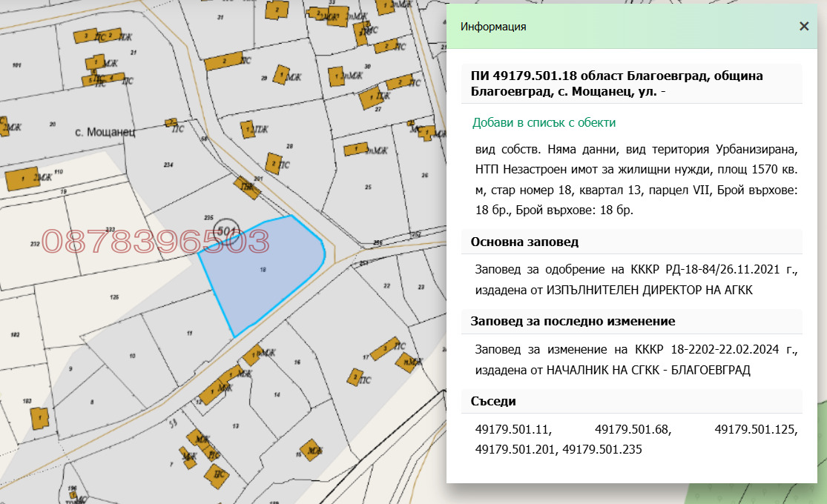
Task: Click the circled 501 quarter marker on map
Action: click(226, 231)
